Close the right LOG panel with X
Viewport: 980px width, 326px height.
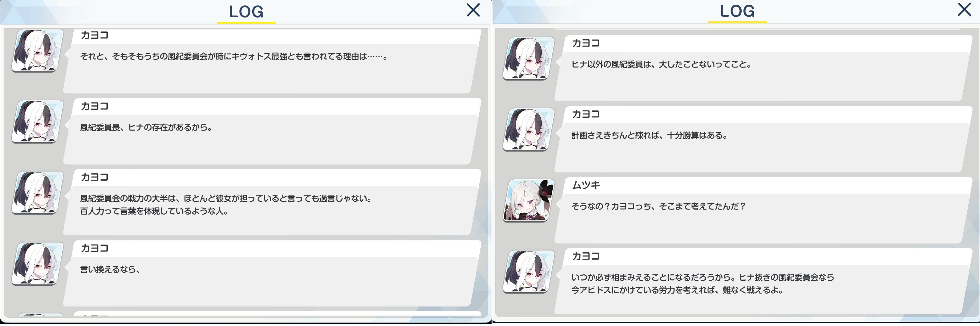964,9
